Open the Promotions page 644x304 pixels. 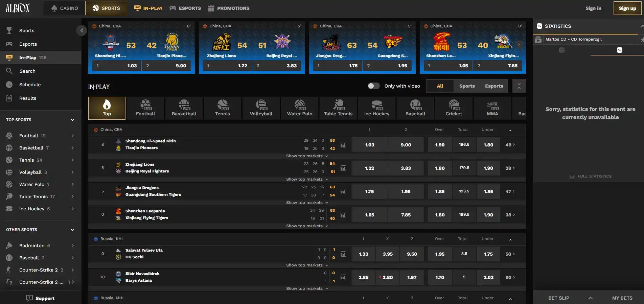point(229,8)
